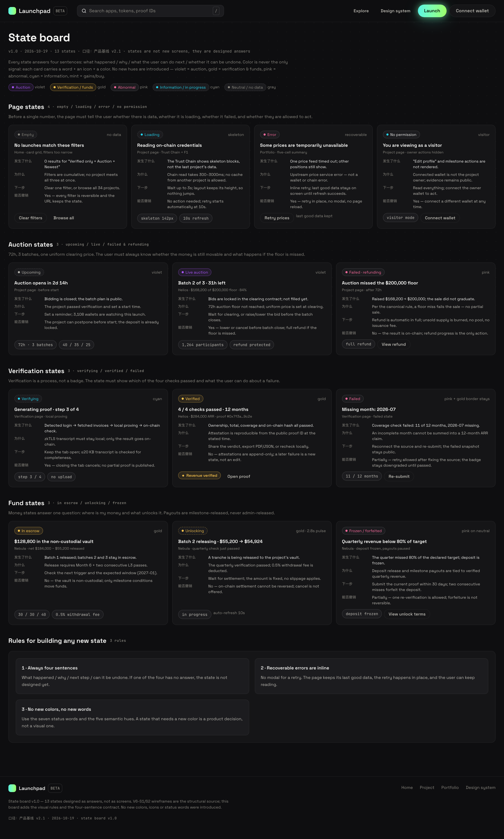This screenshot has height=839, width=504.
Task: Click the 10s refresh tag
Action: pos(196,218)
